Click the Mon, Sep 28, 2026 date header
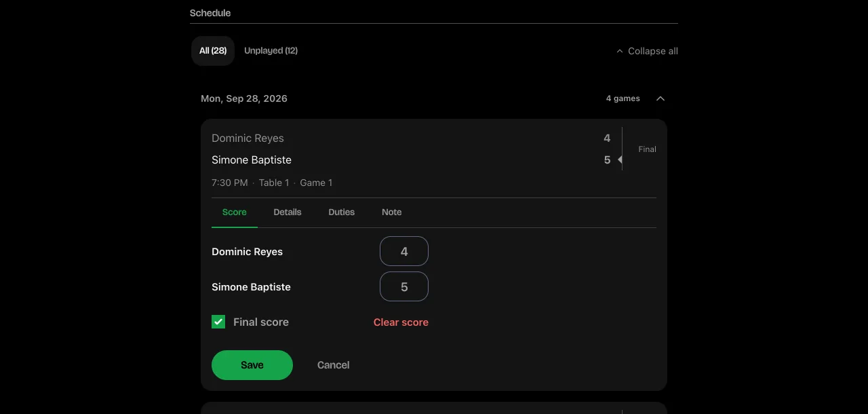Screen dimensions: 868x414 tap(244, 98)
